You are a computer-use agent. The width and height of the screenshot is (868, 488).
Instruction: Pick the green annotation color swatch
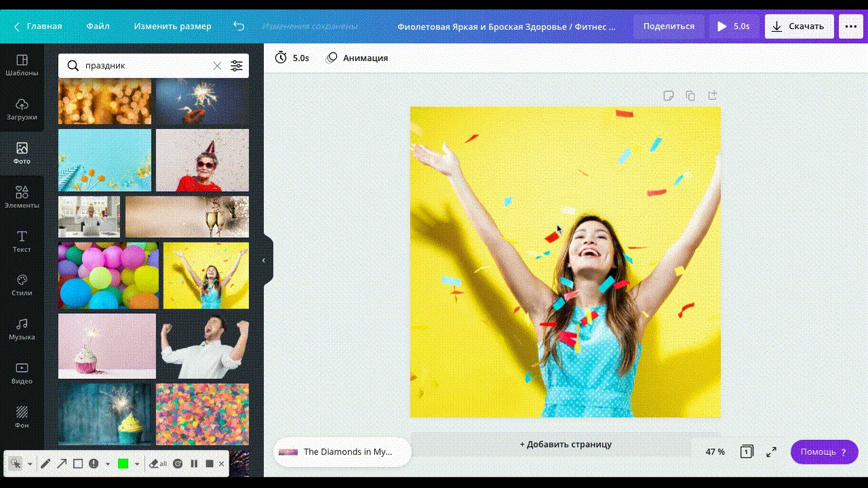[123, 464]
